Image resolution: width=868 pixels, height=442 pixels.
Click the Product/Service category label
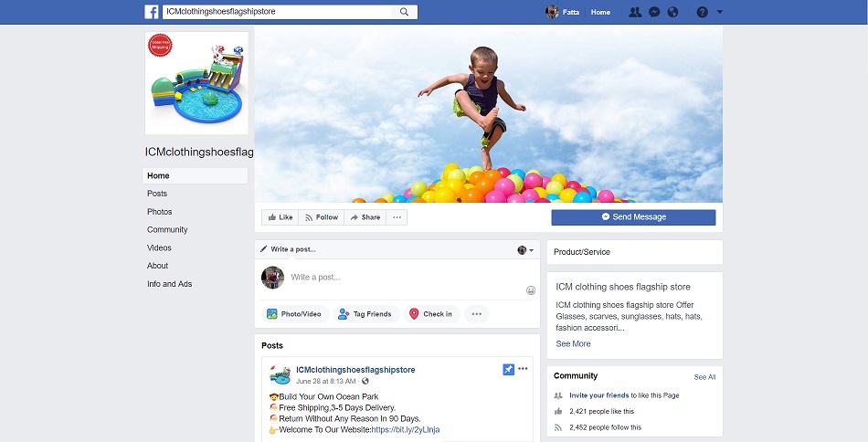[x=582, y=252]
